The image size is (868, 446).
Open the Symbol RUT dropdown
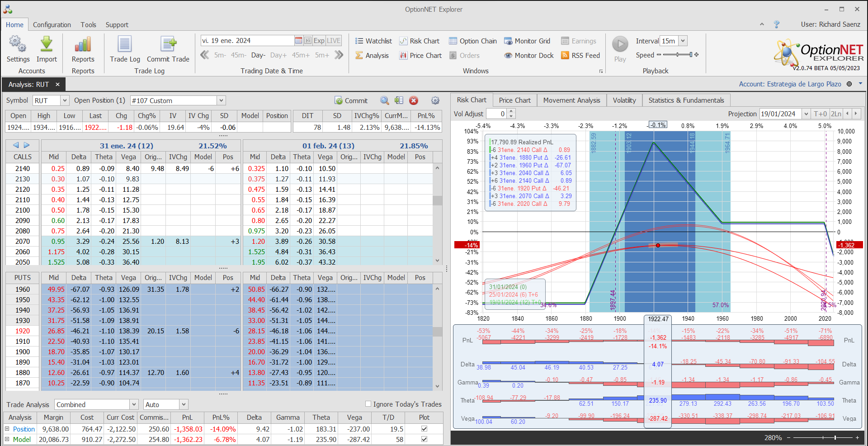[x=65, y=100]
